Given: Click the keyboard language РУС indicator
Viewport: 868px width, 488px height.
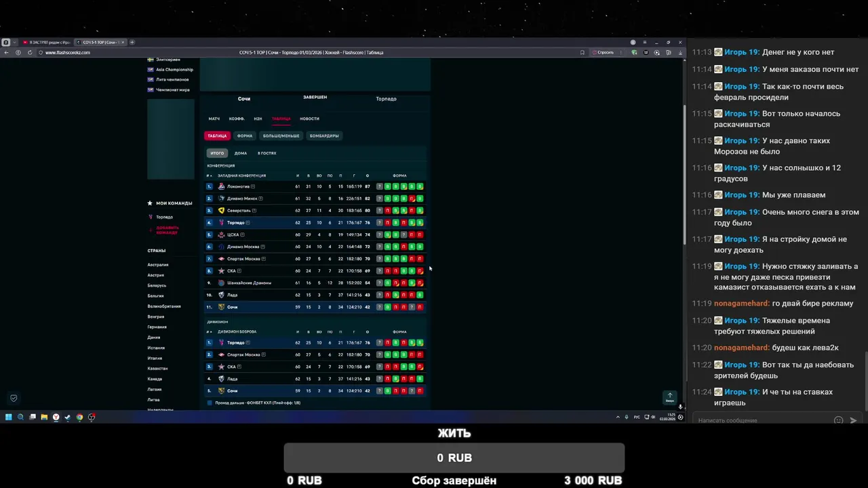Looking at the screenshot, I should pos(637,418).
